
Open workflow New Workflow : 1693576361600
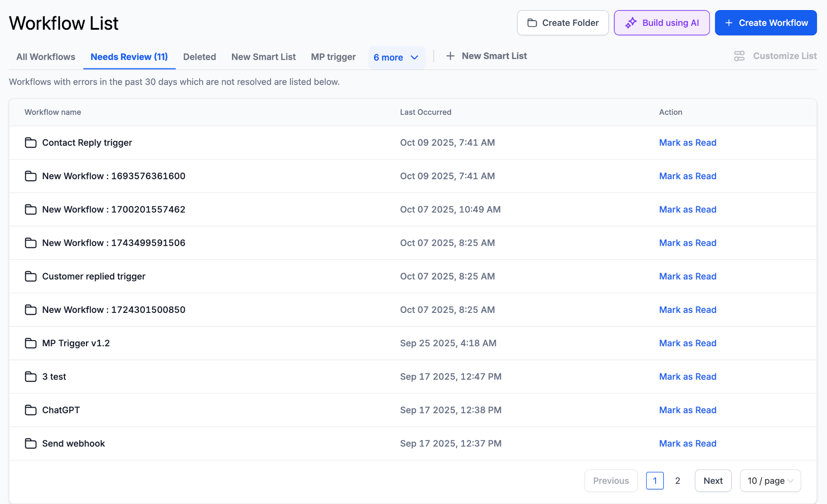coord(114,176)
